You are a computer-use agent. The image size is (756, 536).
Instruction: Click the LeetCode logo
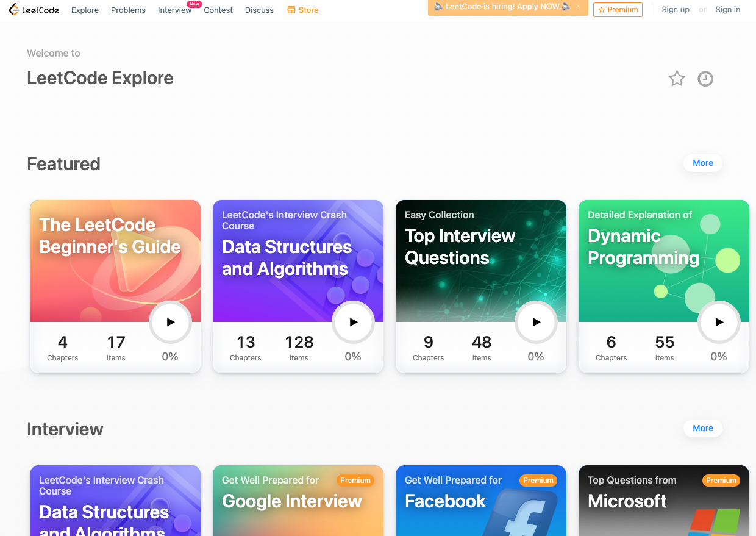34,10
